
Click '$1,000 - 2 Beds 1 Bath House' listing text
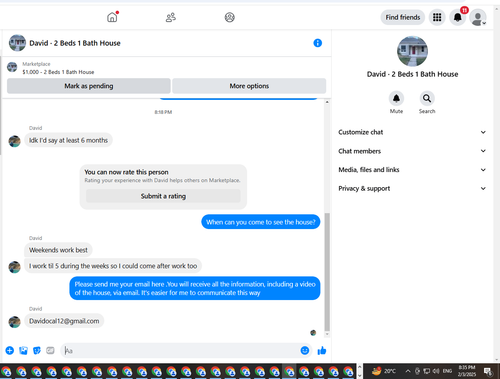point(58,72)
